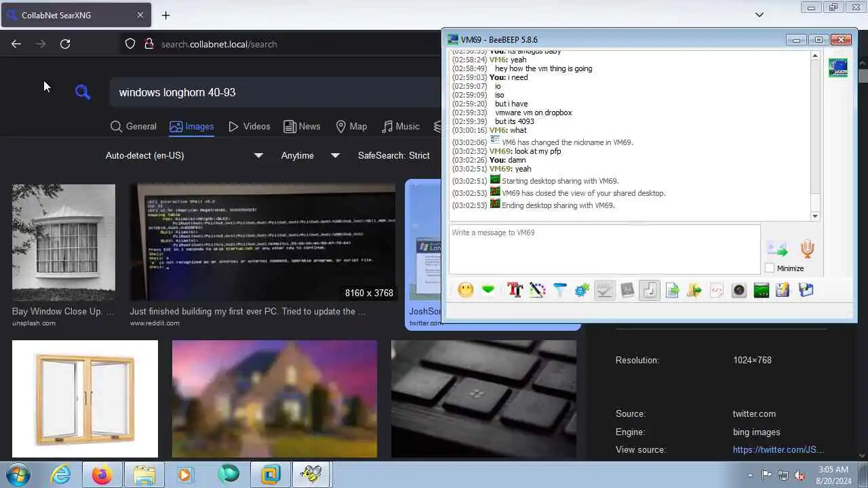Switch to the Videos category

tap(250, 126)
